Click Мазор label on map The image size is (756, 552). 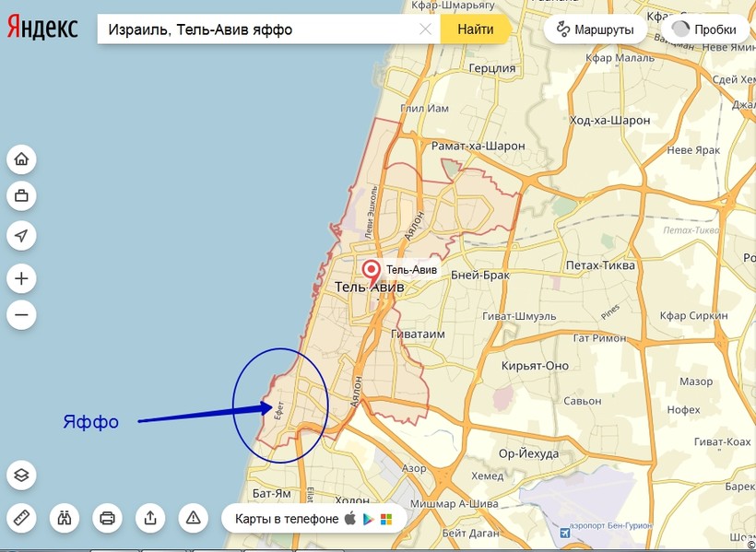(696, 382)
